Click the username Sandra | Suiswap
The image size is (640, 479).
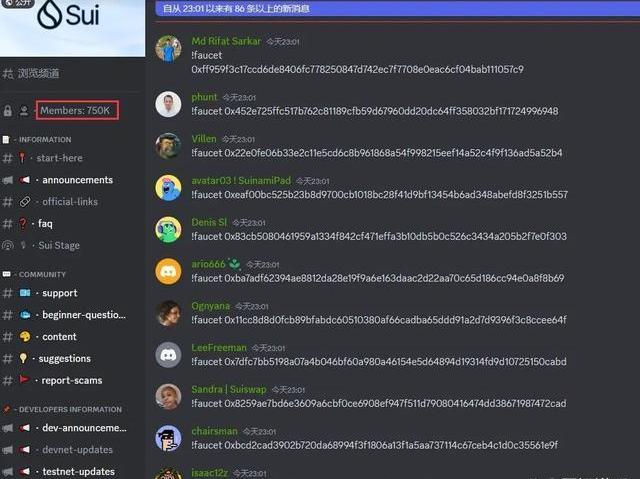click(x=229, y=390)
